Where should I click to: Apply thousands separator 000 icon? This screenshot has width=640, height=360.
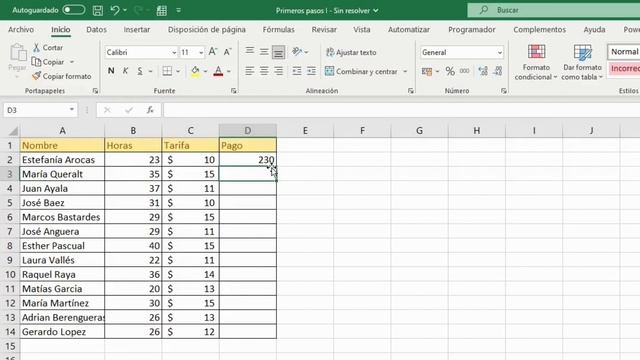coord(464,71)
